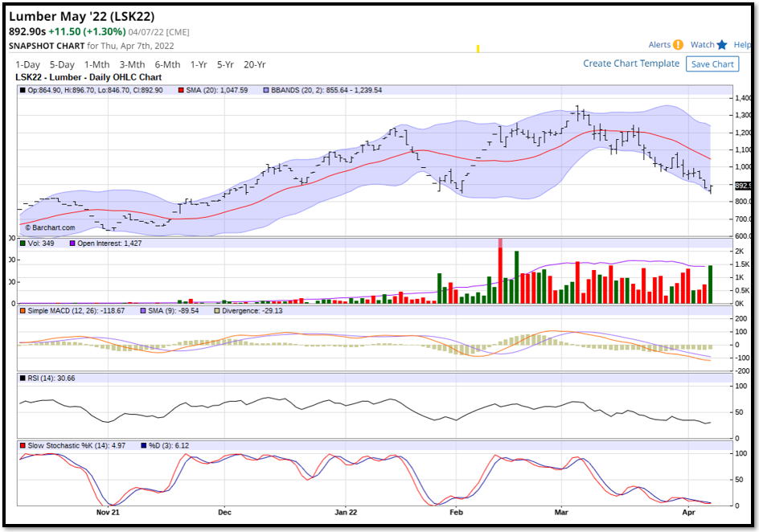759x532 pixels.
Task: Click the black RSI (14) legend marker
Action: point(23,377)
